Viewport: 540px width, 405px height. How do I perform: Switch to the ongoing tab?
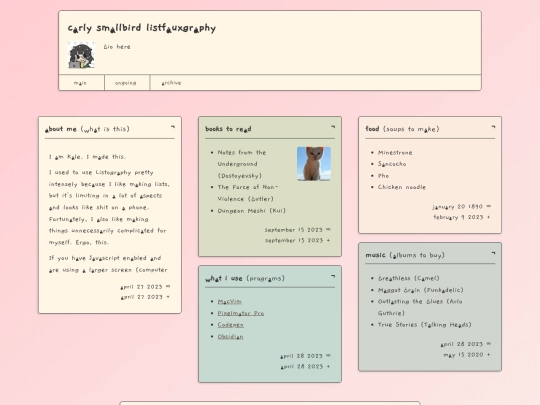pyautogui.click(x=127, y=83)
